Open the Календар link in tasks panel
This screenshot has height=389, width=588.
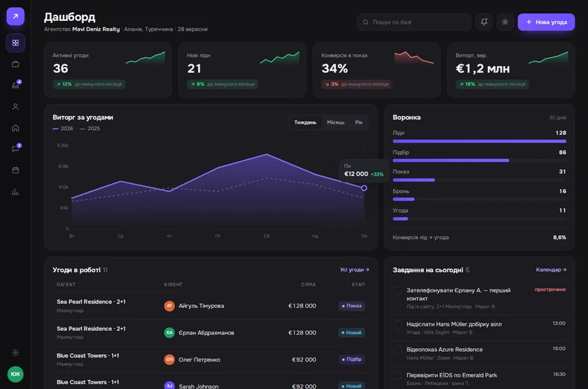tap(551, 269)
